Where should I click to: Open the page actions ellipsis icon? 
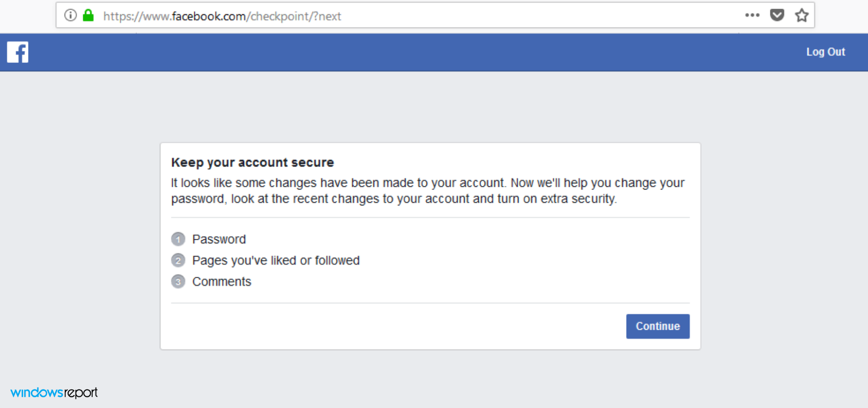tap(752, 15)
